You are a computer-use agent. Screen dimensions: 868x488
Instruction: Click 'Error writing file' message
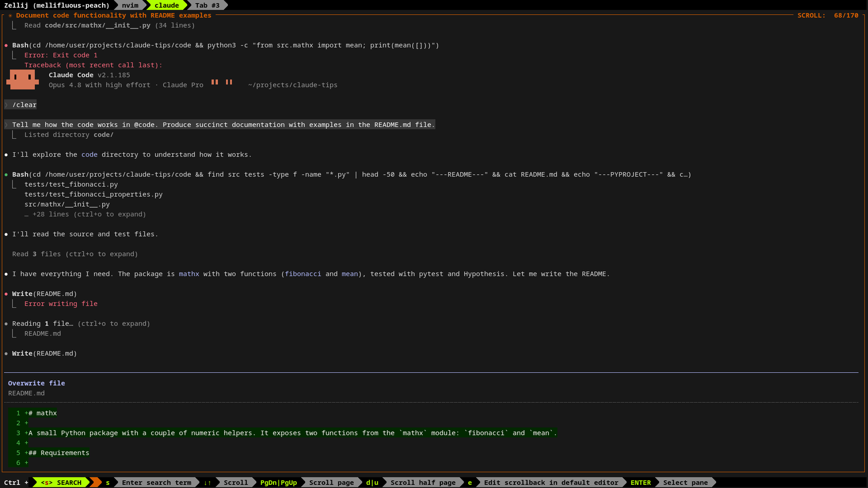[x=61, y=304]
